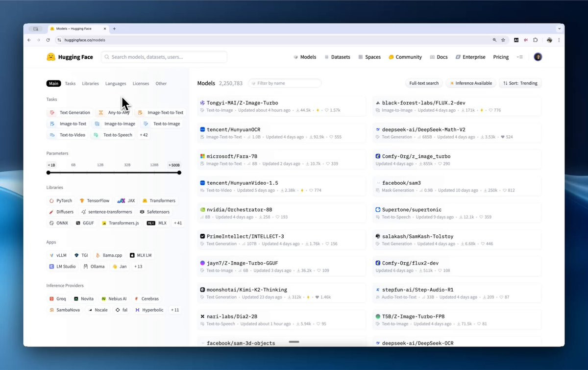588x370 pixels.
Task: Toggle the Image-Text-to-Text task filter
Action: tap(160, 112)
